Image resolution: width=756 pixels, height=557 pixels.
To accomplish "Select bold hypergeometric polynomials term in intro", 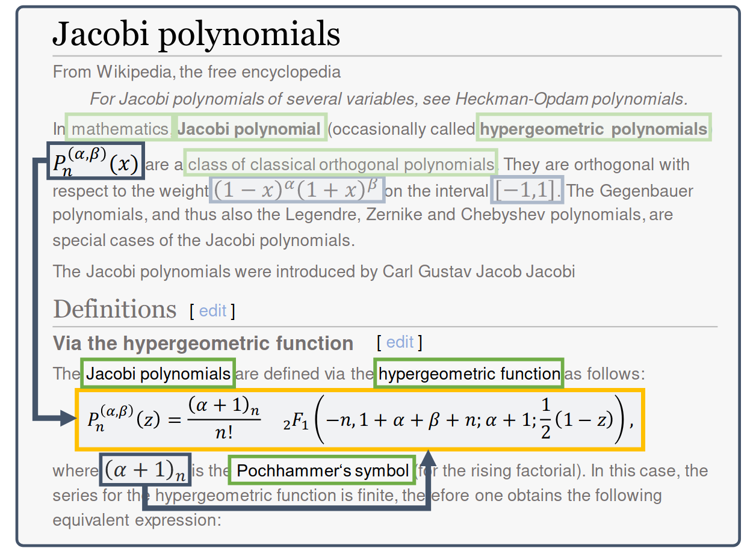I will pos(593,129).
